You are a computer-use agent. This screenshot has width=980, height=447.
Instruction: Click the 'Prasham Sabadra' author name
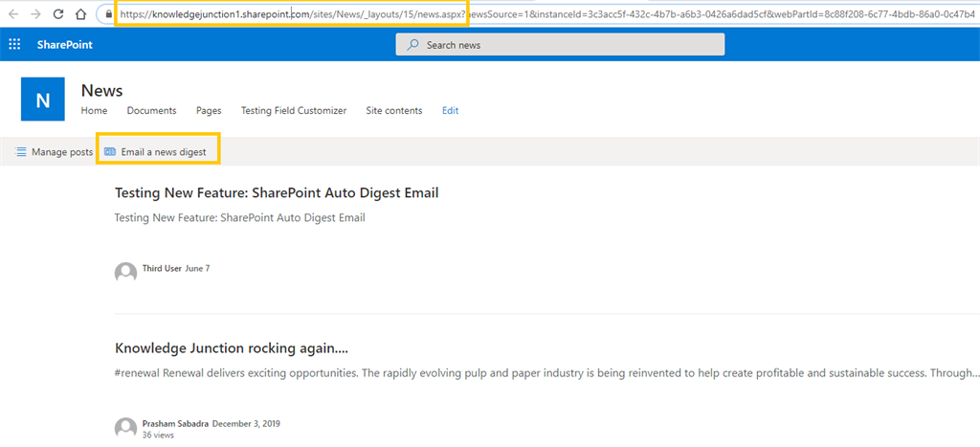tap(175, 423)
